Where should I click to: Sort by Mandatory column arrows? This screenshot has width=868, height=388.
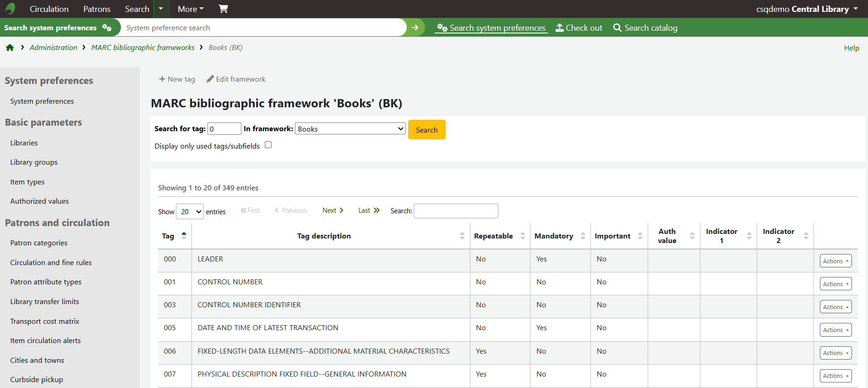click(x=583, y=236)
